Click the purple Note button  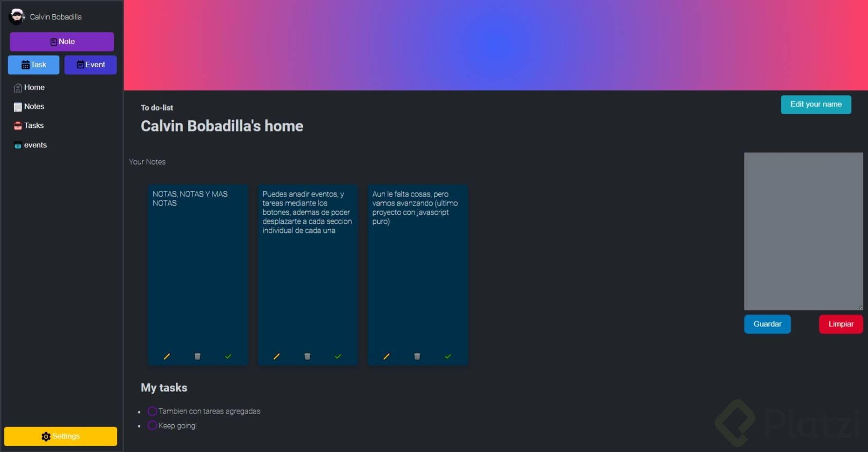pos(62,42)
